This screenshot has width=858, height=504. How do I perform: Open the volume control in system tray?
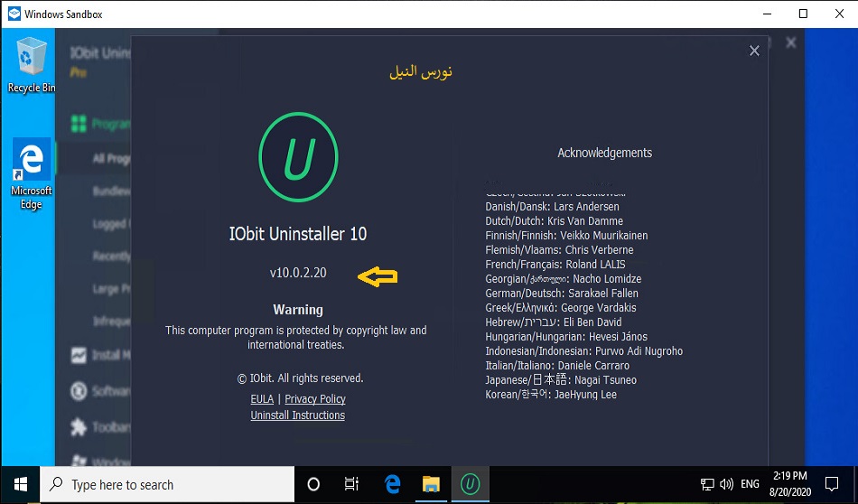(725, 484)
